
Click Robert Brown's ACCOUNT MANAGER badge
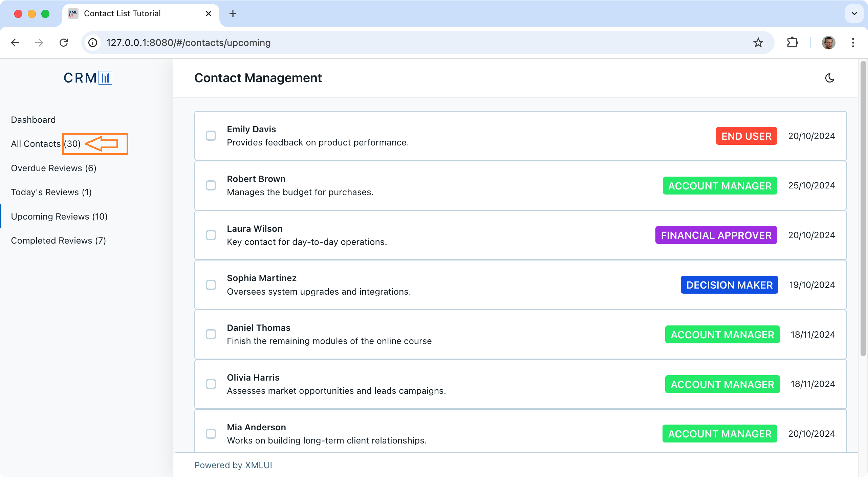click(720, 186)
